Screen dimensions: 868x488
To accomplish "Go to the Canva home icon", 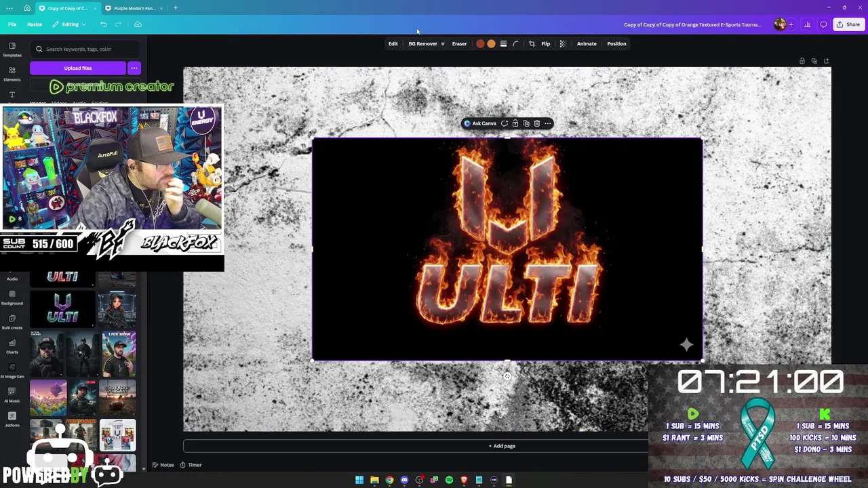I will (27, 8).
